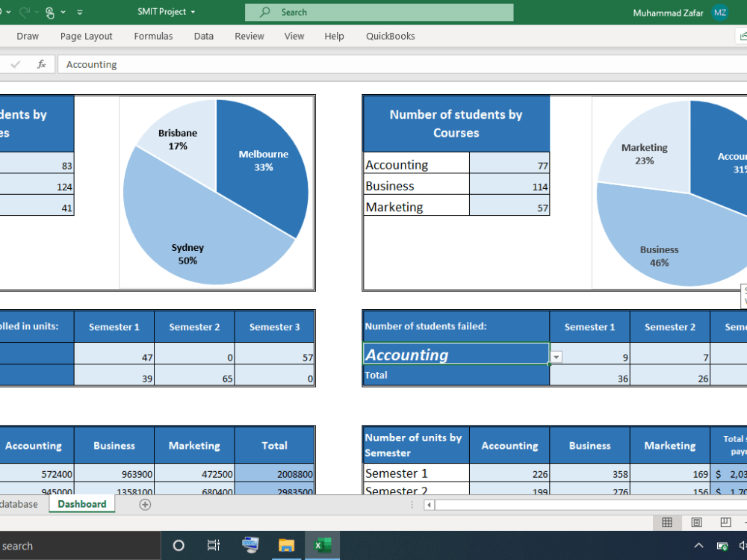
Task: Add a new sheet with the plus button
Action: pos(145,504)
